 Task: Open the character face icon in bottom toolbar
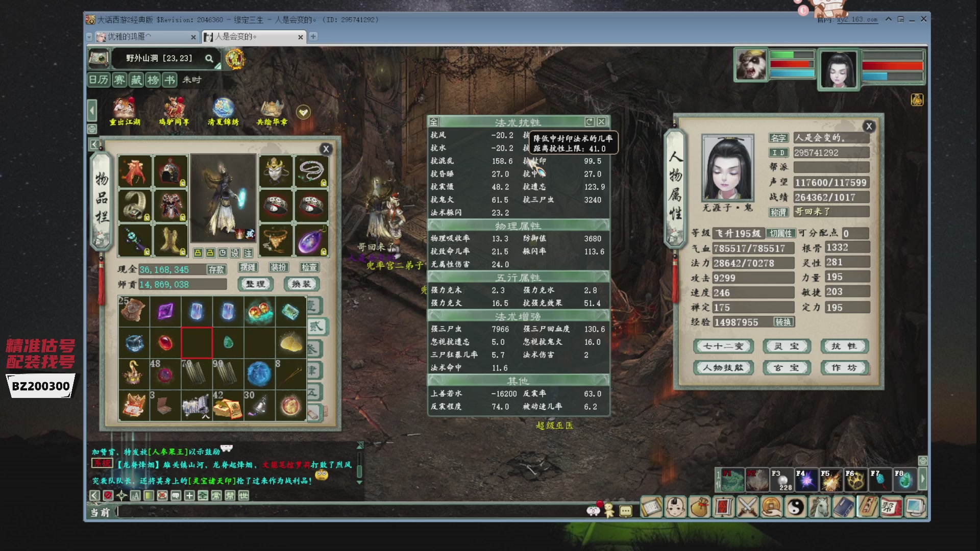675,507
